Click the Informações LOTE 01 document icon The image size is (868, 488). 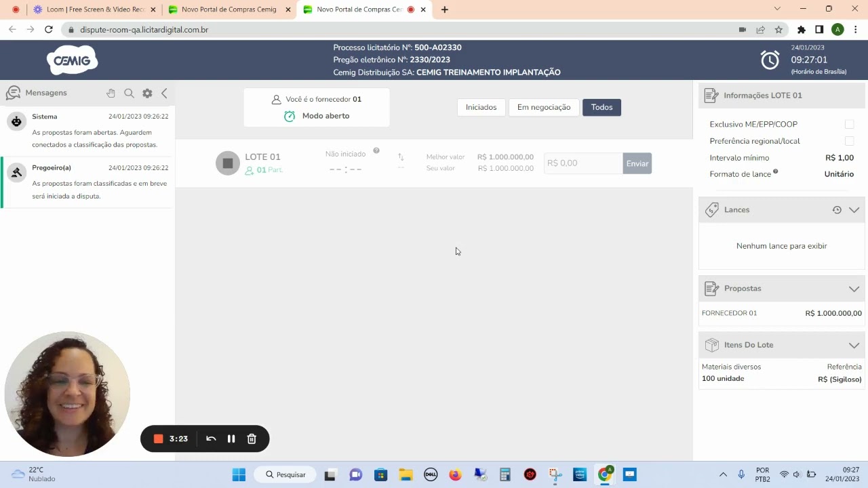(x=711, y=96)
